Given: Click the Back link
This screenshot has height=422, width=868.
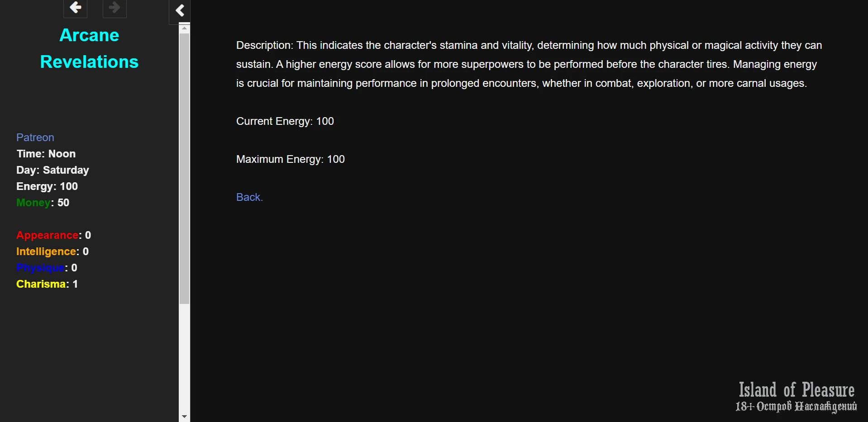Looking at the screenshot, I should [x=249, y=197].
